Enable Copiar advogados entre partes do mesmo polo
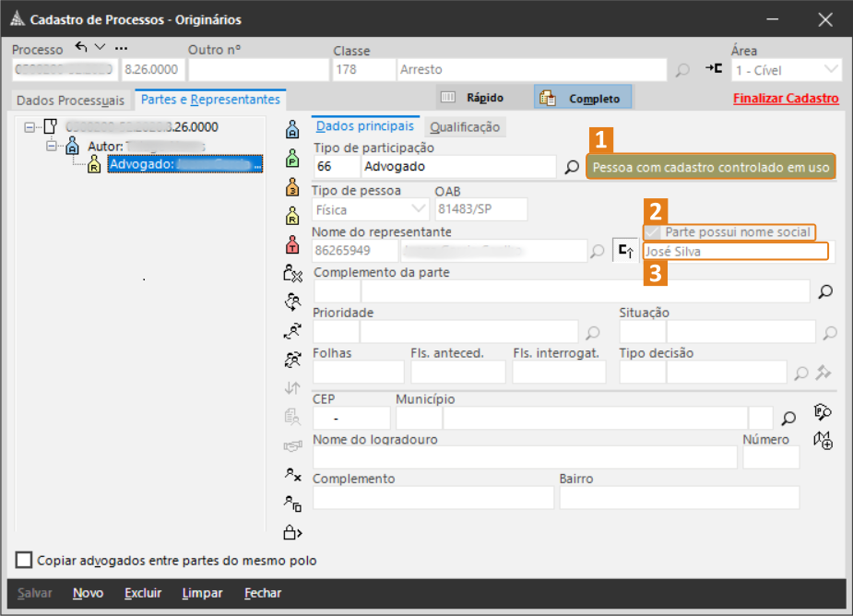Viewport: 853px width, 616px height. point(24,560)
